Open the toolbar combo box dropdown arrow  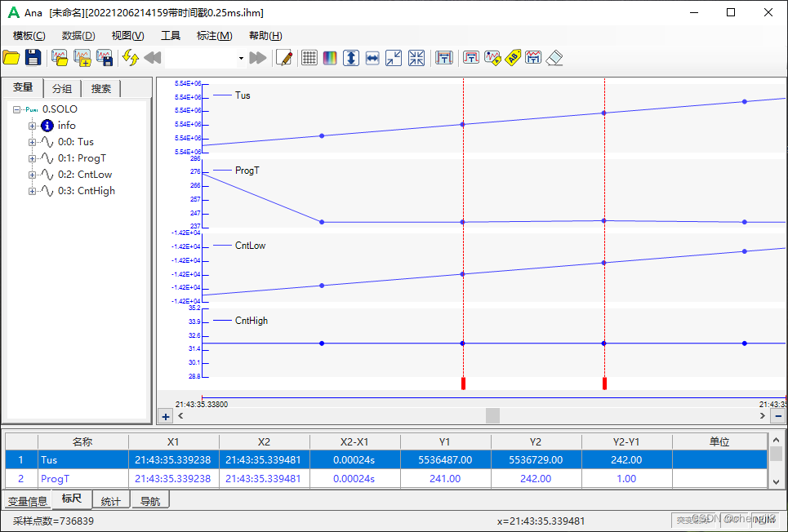(x=241, y=58)
